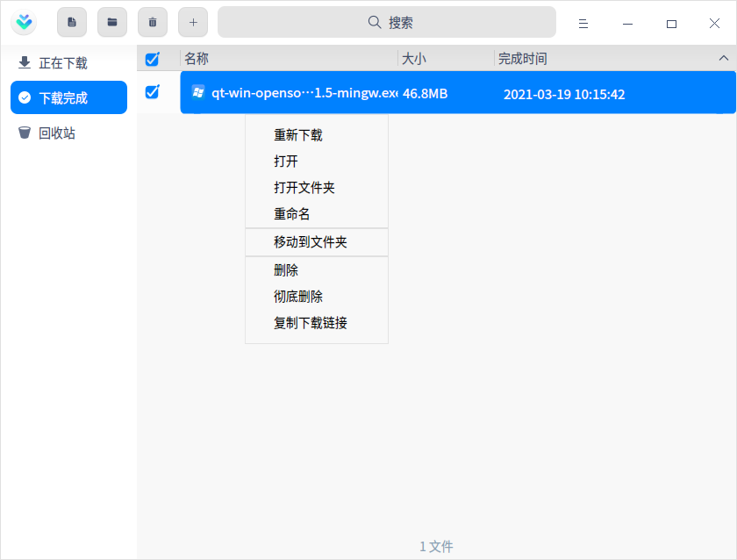Click the search magnifier icon

(374, 22)
